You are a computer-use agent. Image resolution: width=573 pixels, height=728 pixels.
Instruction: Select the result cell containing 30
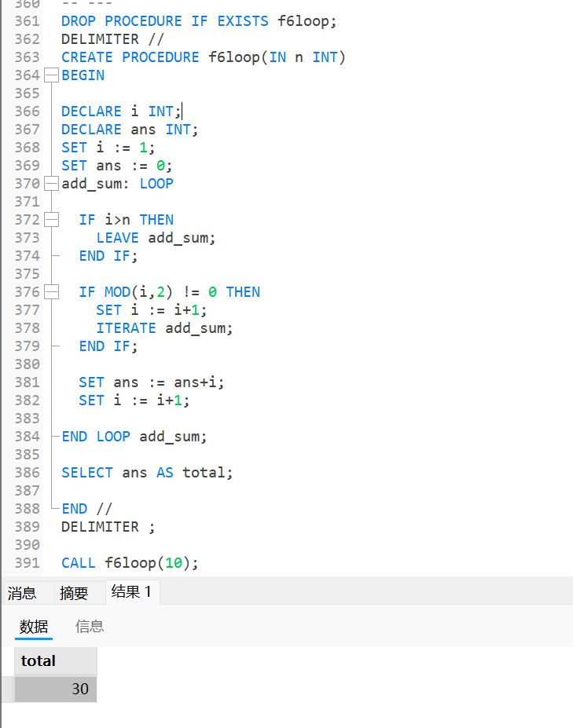click(x=56, y=689)
